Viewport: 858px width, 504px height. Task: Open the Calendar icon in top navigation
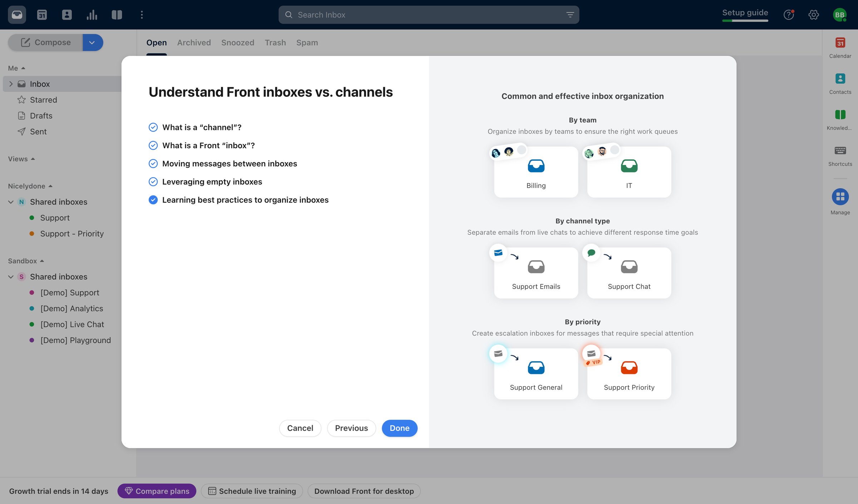click(42, 15)
